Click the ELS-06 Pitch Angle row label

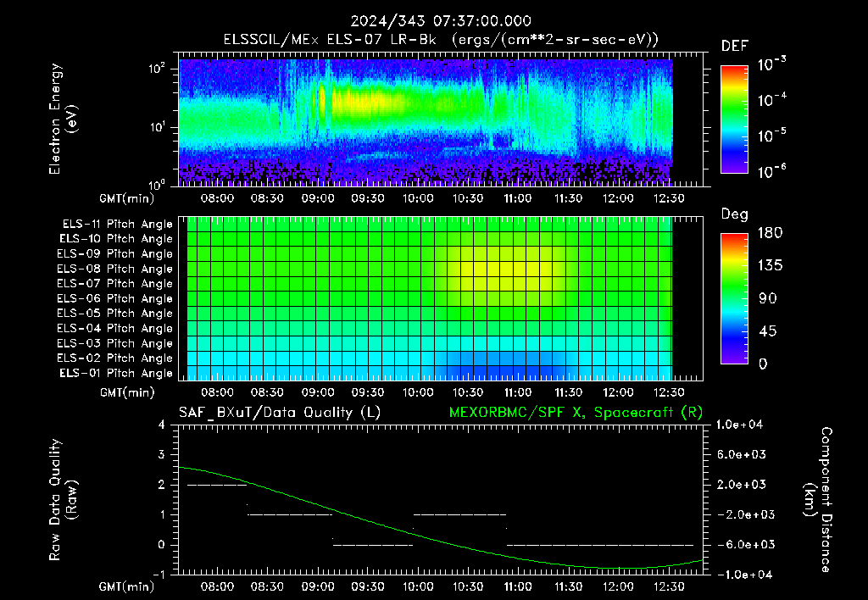click(114, 299)
